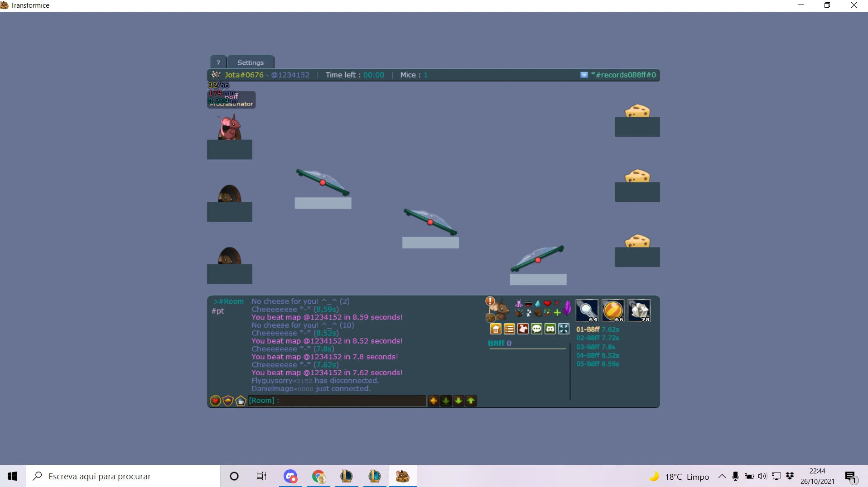This screenshot has width=868, height=487.
Task: Click the orange plus button beside chat input
Action: 434,401
